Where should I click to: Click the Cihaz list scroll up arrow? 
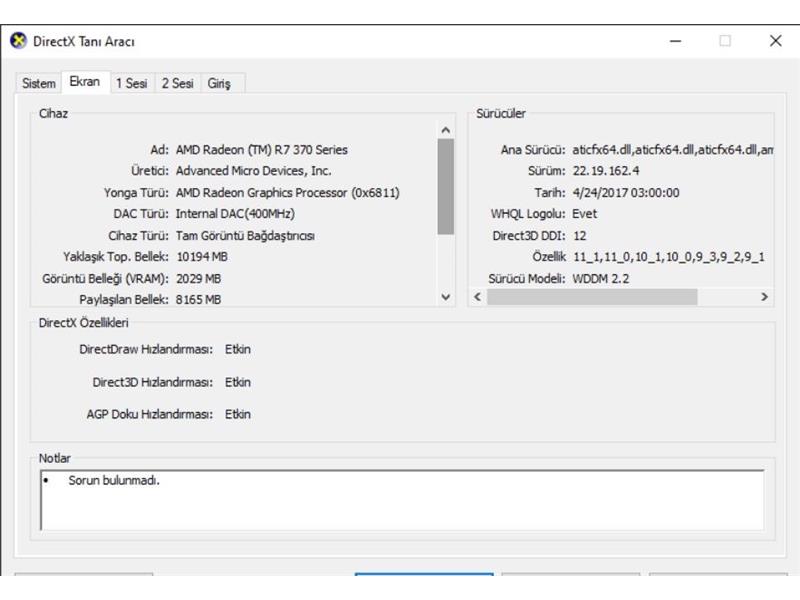click(x=445, y=131)
